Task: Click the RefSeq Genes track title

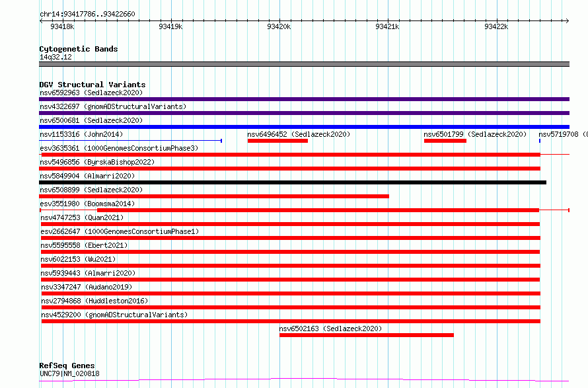Action: pyautogui.click(x=67, y=366)
